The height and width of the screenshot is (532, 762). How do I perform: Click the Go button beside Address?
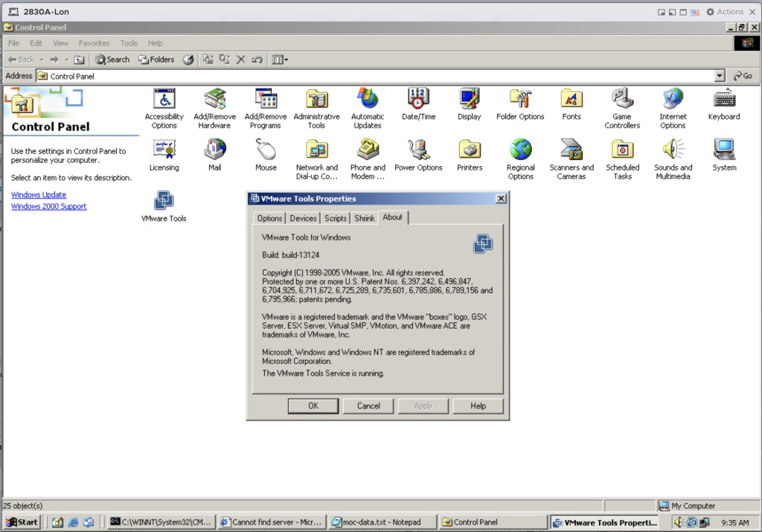pos(743,76)
